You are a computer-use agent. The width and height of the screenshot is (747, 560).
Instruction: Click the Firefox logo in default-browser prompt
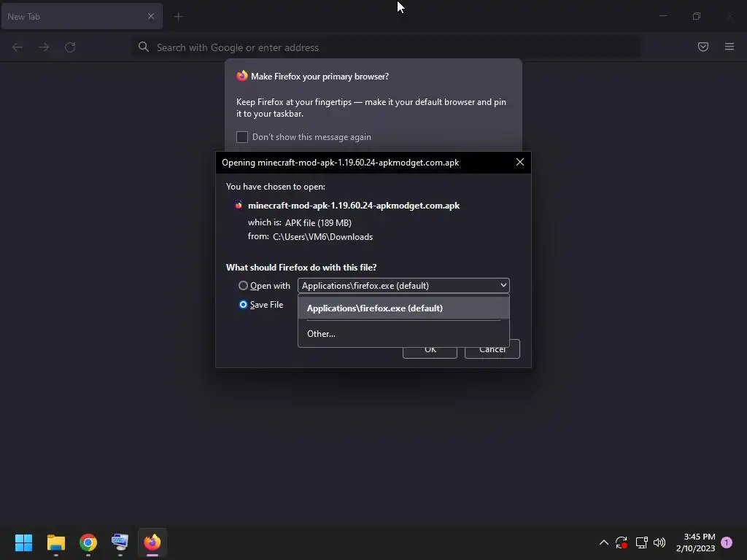[242, 76]
